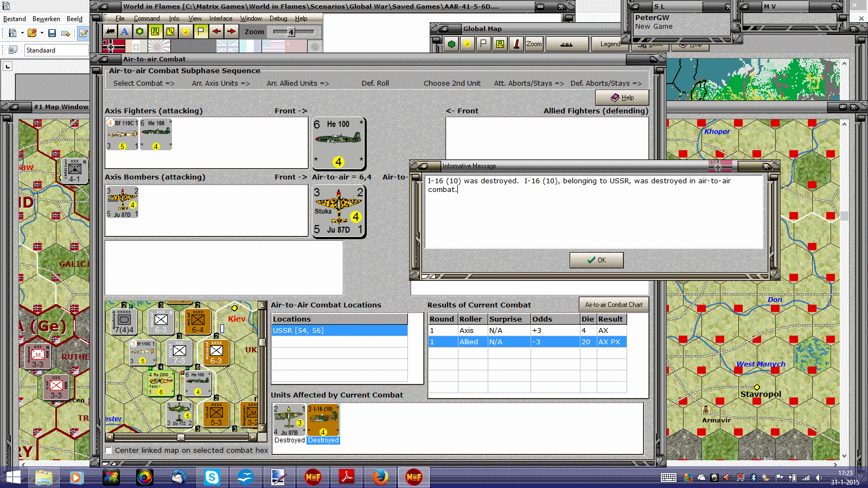Screen dimensions: 868x488
Task: Select round 1 Allied AX PX result row
Action: point(527,342)
